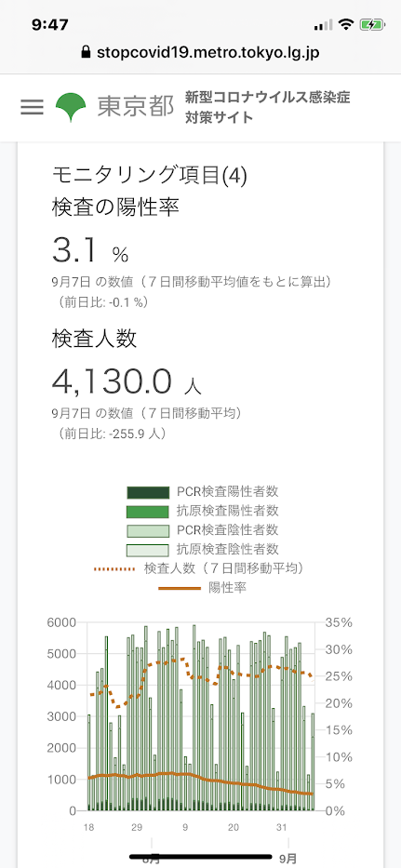Toggle 検査人数（７日間移動平均）dotted line legend

click(x=200, y=568)
